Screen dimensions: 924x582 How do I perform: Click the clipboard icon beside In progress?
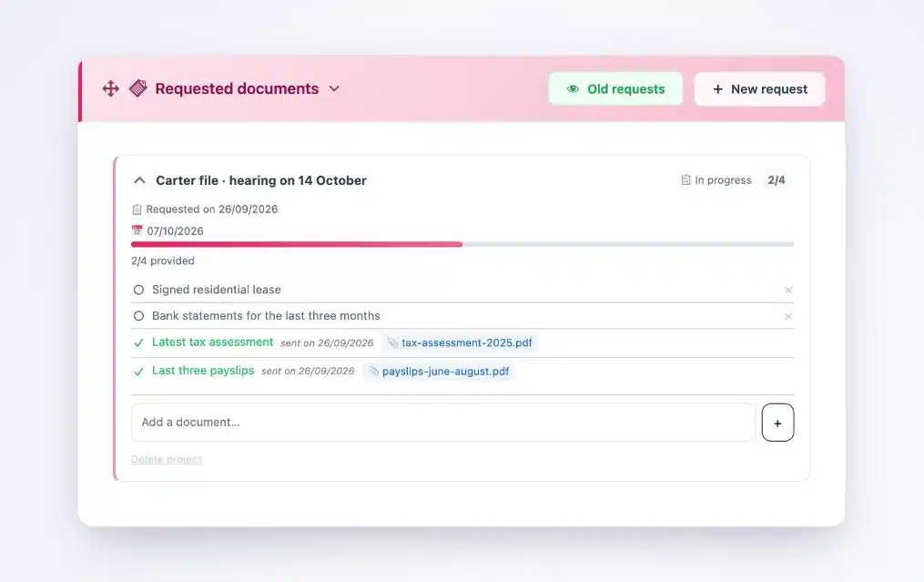point(685,179)
